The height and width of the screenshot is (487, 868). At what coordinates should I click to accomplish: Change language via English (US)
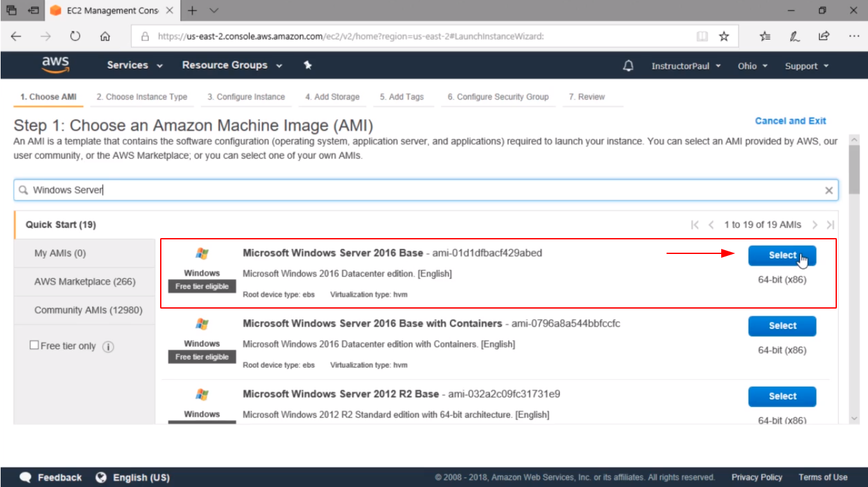pos(141,477)
